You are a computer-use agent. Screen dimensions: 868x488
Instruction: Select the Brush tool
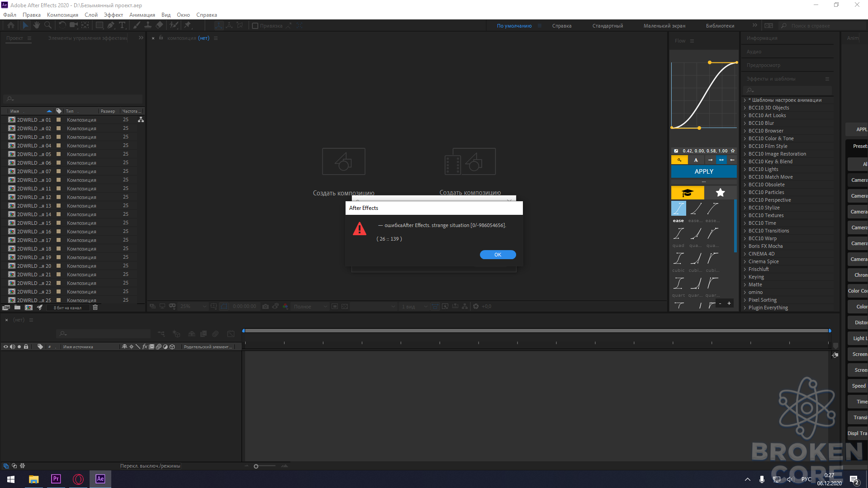(137, 25)
